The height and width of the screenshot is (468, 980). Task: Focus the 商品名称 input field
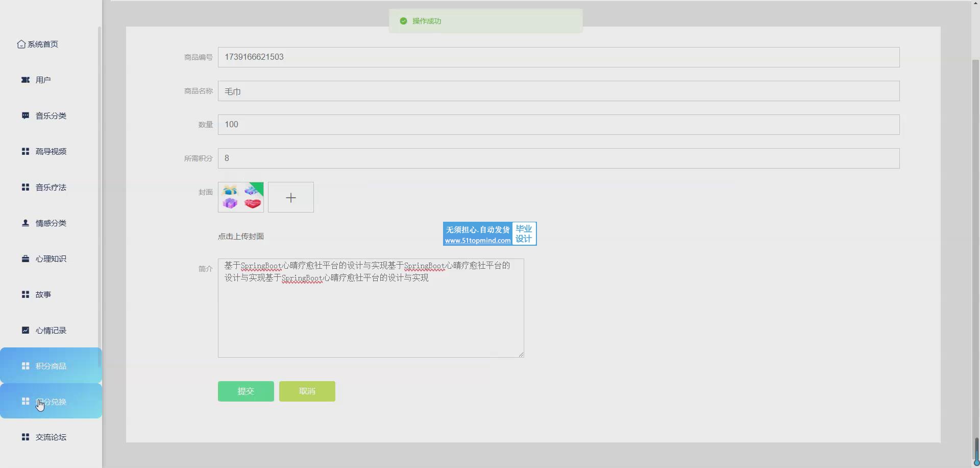tap(558, 91)
